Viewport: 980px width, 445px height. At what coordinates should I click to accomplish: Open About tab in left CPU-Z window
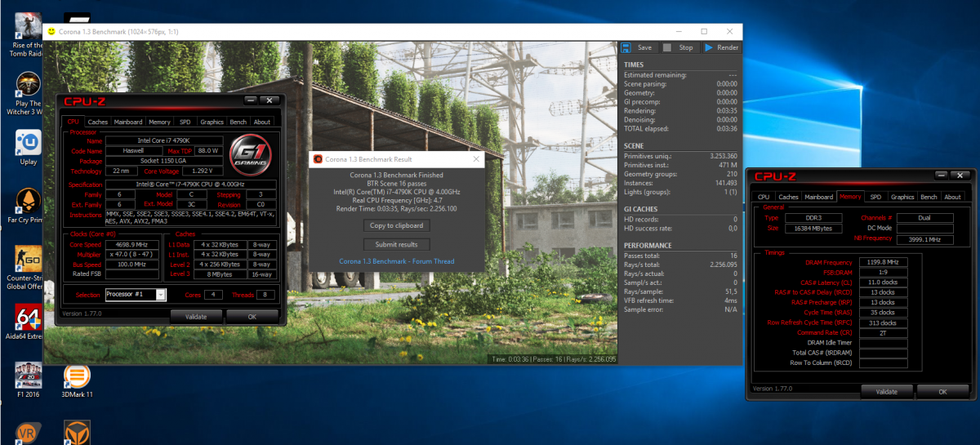[261, 122]
